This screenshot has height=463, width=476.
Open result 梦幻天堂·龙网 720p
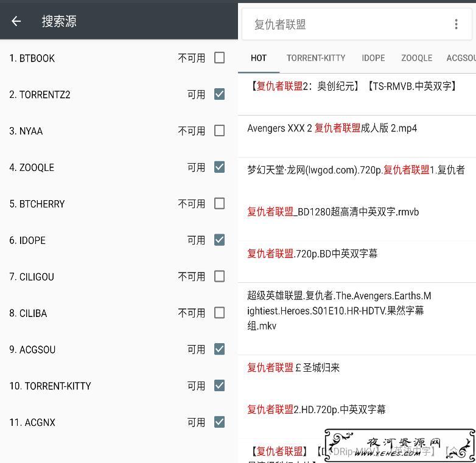click(357, 178)
